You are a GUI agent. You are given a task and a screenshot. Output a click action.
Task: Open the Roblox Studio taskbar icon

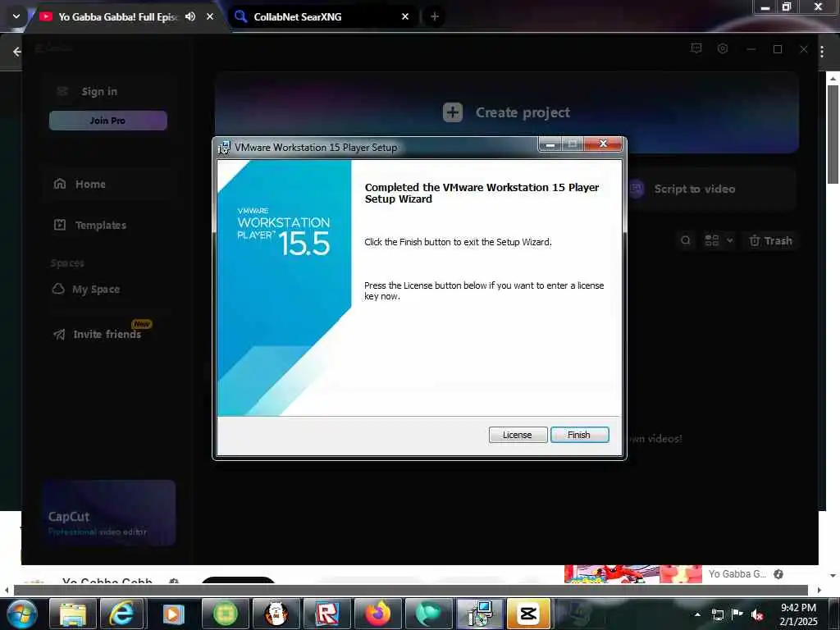point(326,614)
